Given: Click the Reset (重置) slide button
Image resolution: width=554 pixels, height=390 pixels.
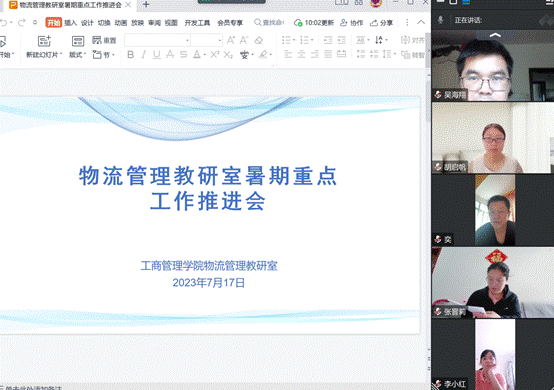Looking at the screenshot, I should coord(104,40).
